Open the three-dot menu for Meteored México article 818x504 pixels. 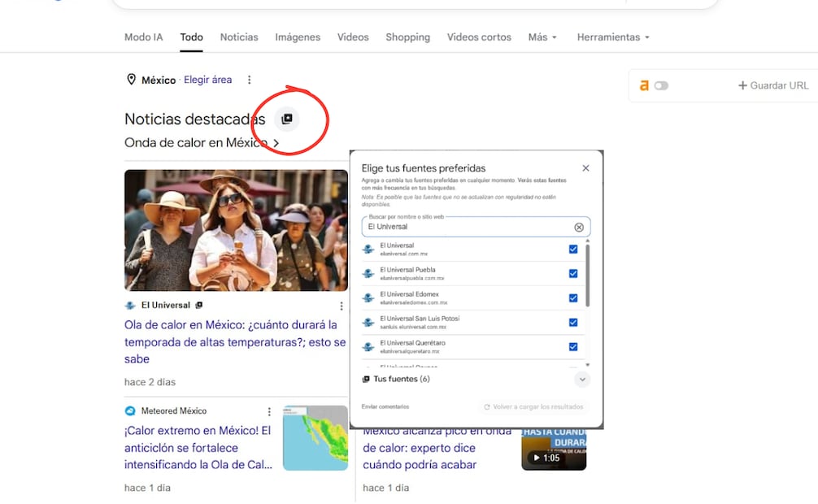tap(269, 411)
